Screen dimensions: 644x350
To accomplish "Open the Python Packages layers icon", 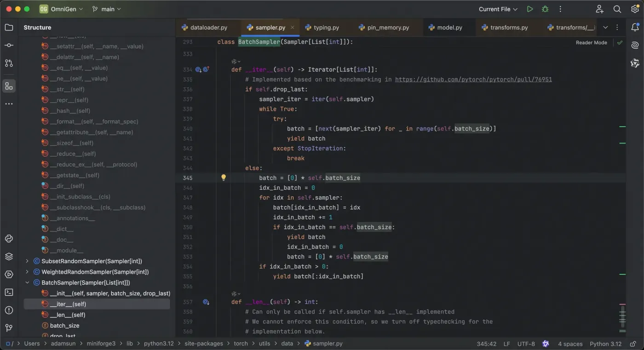I will pyautogui.click(x=9, y=256).
